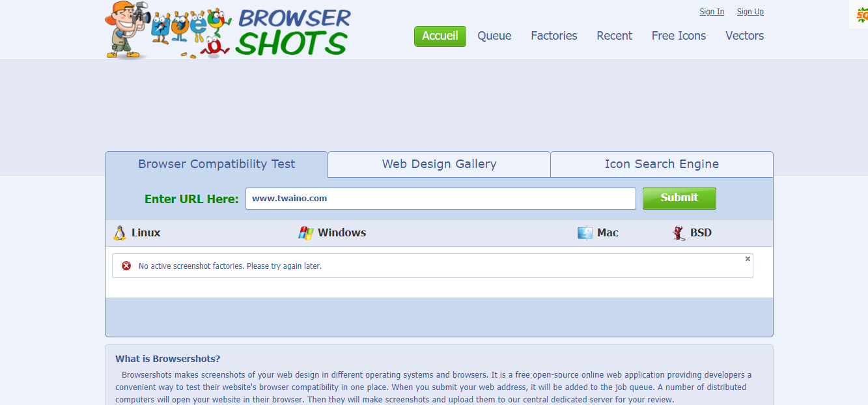Click the Linux penguin icon
This screenshot has height=405, width=868.
coord(120,233)
